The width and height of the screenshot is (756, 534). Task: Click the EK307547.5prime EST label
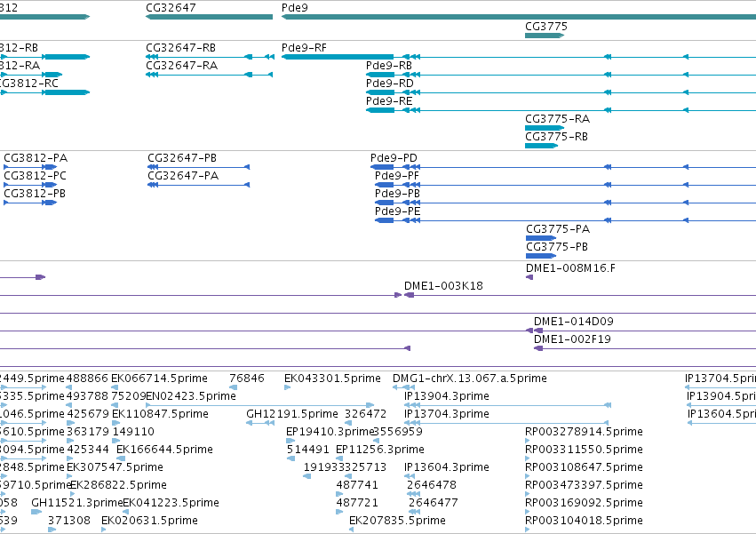115,467
